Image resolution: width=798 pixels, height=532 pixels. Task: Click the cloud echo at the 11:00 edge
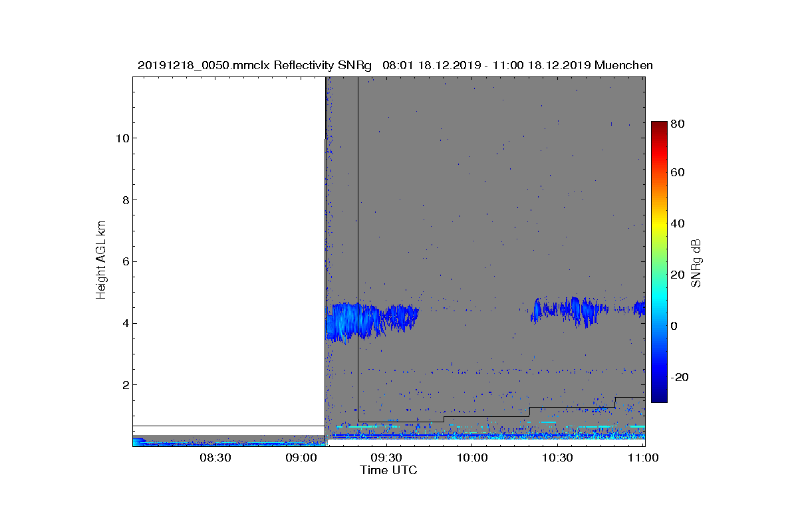coord(639,308)
